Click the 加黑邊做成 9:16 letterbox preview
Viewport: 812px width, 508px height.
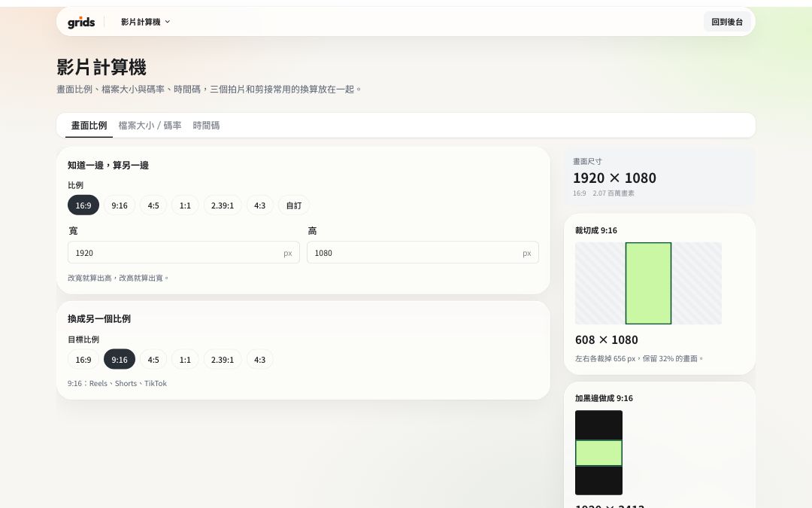pos(598,452)
